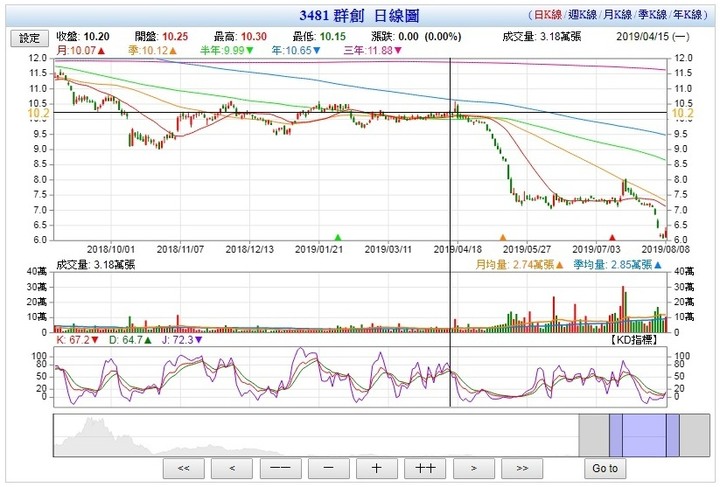The height and width of the screenshot is (487, 720).
Task: Click the >> jump-forward navigation button
Action: (x=522, y=468)
